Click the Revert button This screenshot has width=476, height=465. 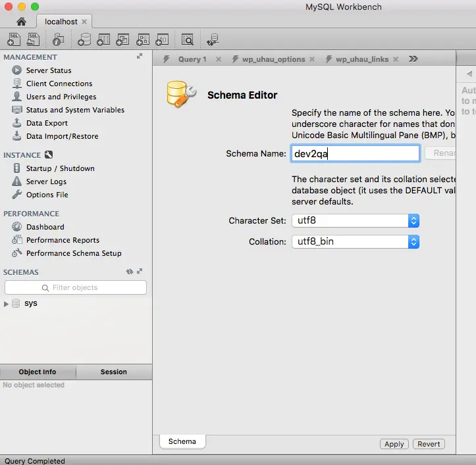(429, 444)
